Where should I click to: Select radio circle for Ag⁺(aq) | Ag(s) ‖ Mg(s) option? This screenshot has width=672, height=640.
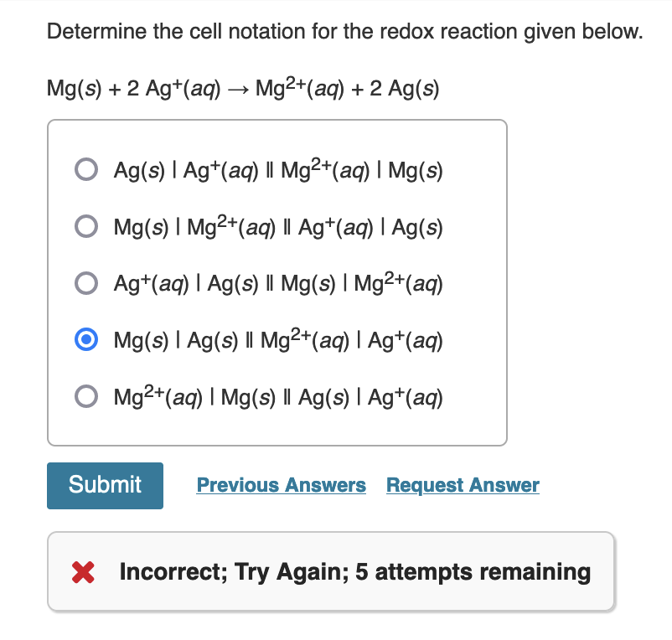[x=86, y=283]
